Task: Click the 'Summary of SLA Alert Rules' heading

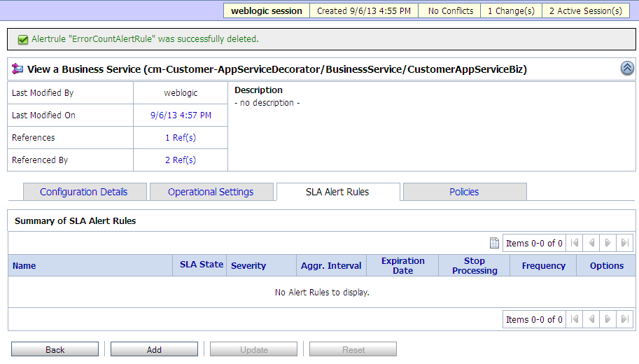Action: [x=76, y=221]
